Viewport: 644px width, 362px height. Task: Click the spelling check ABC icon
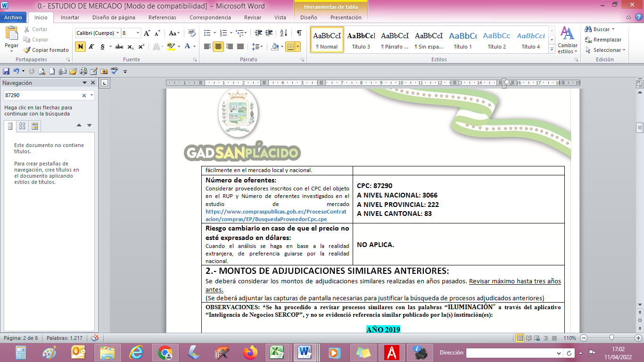tap(114, 71)
